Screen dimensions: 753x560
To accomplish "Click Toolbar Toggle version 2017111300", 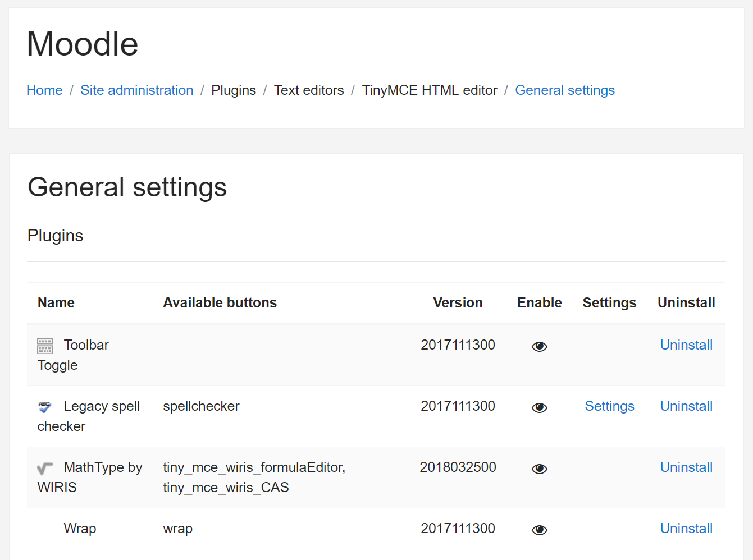I will click(458, 345).
